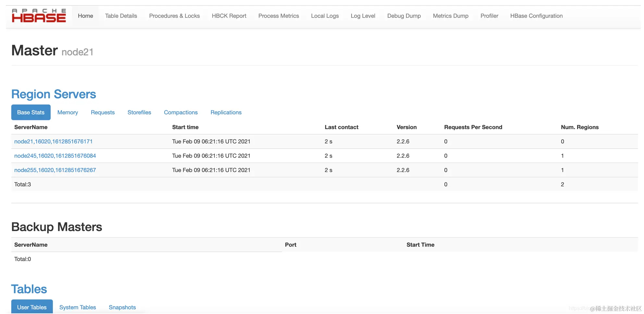Open region server node255,16020,1612851676267
Screen dimensions: 644x314
click(x=55, y=170)
